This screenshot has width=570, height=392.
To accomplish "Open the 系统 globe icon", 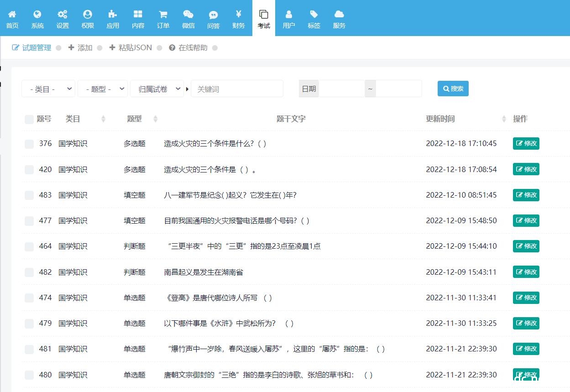I will click(x=37, y=14).
